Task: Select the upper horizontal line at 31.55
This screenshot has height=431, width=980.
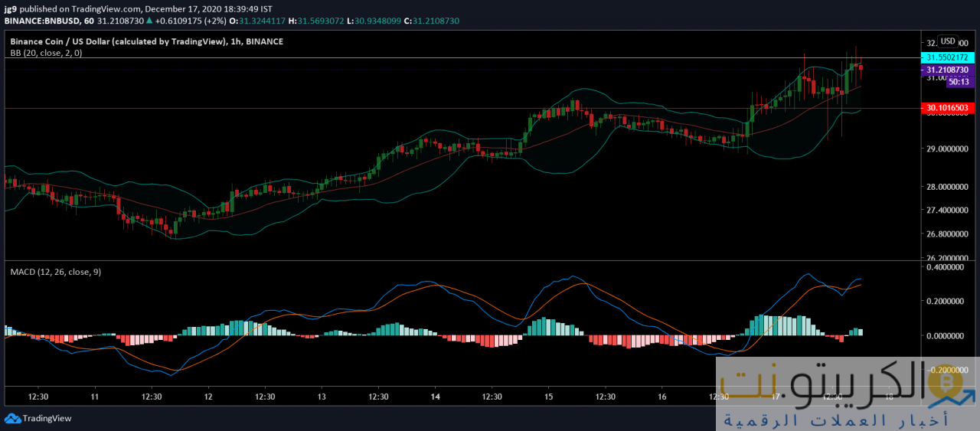Action: coord(459,58)
